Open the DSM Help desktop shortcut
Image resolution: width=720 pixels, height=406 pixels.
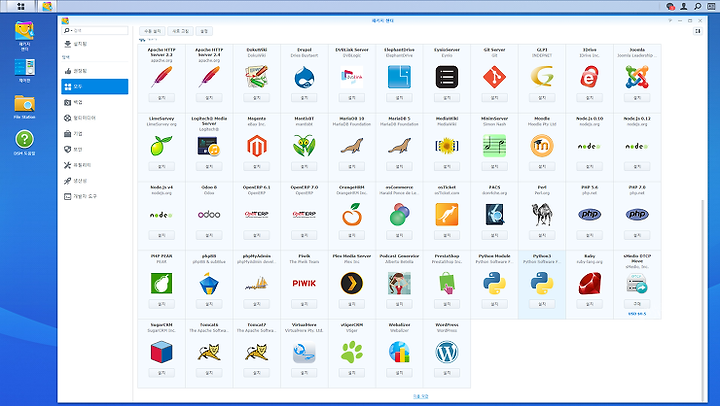click(24, 143)
